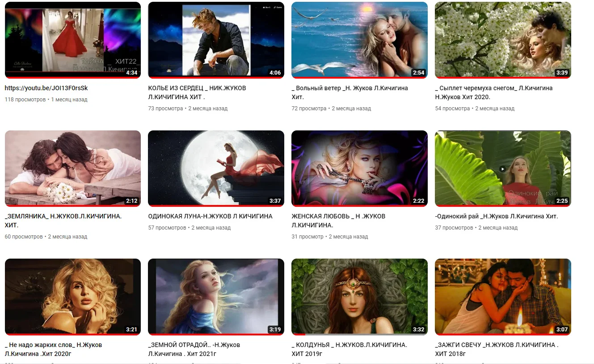The width and height of the screenshot is (594, 364).
Task: Click the Вольный ветер title link
Action: (350, 92)
